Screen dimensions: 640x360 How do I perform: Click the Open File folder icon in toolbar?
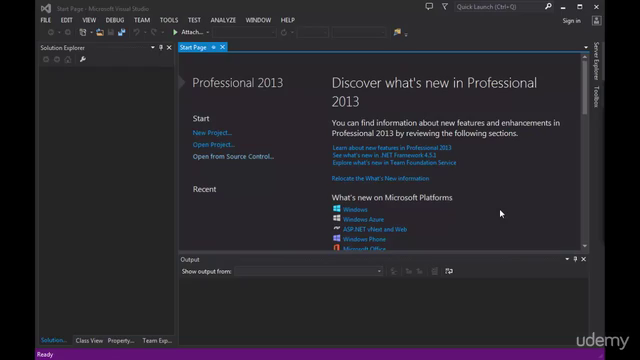click(x=100, y=32)
